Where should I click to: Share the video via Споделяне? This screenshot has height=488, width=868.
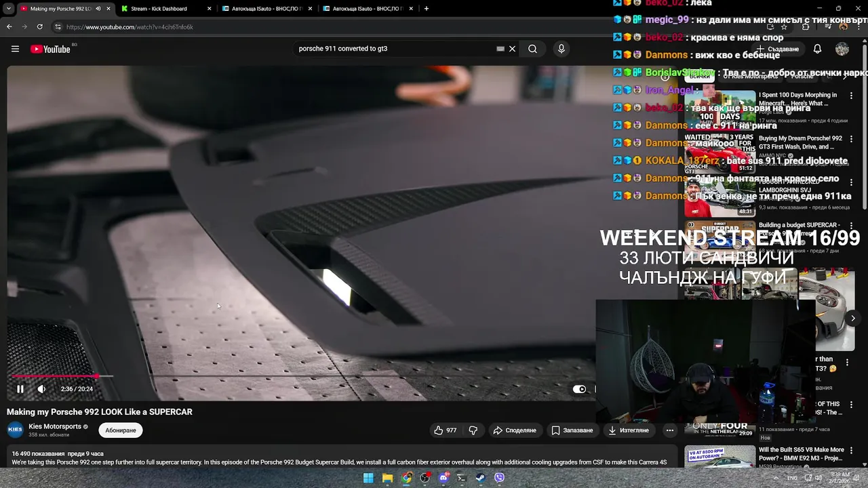pyautogui.click(x=515, y=430)
